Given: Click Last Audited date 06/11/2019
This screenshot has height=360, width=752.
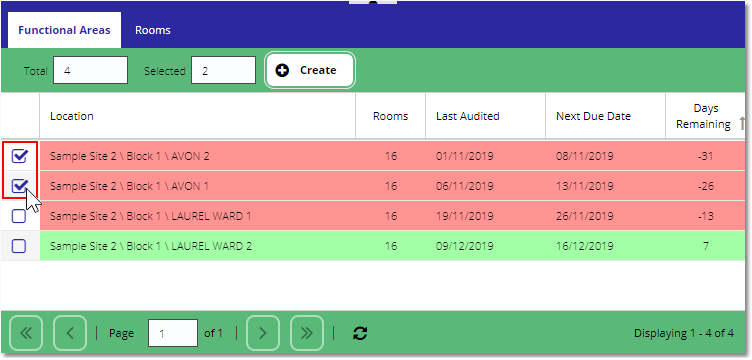Looking at the screenshot, I should tap(465, 186).
